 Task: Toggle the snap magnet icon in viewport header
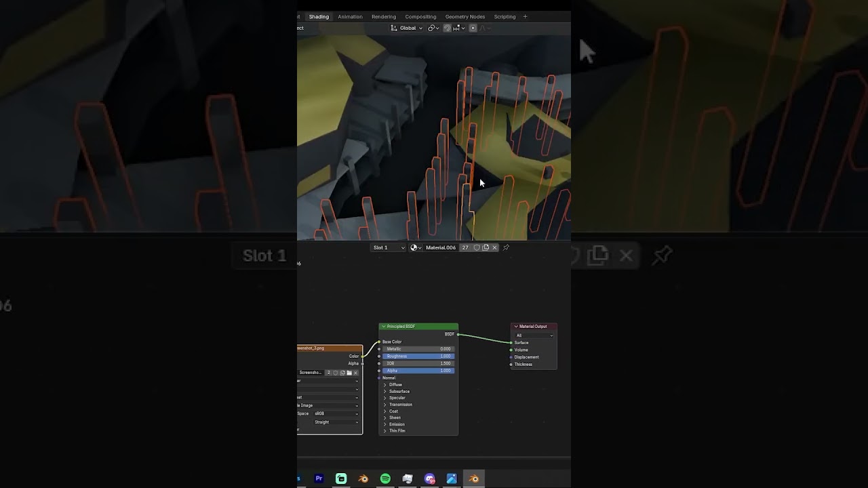(448, 28)
